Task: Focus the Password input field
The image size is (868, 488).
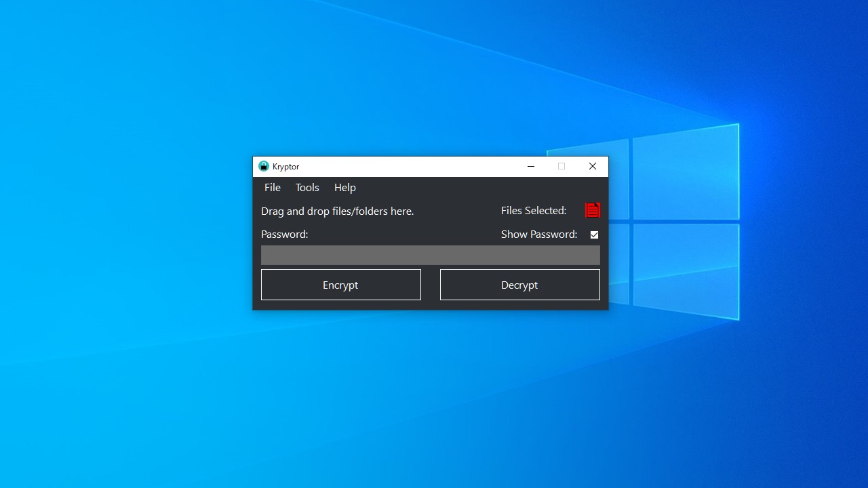Action: click(431, 255)
